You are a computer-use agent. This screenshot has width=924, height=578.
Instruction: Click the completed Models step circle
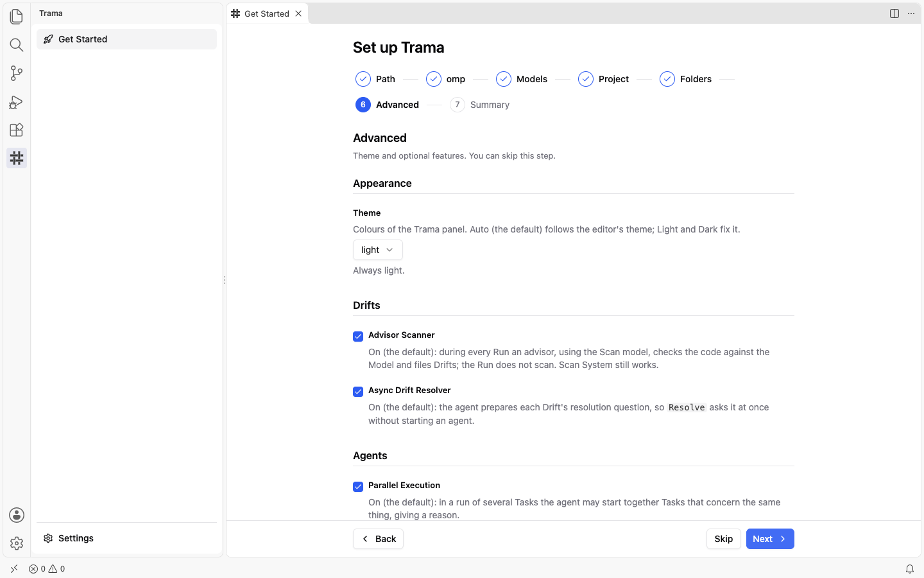[504, 79]
